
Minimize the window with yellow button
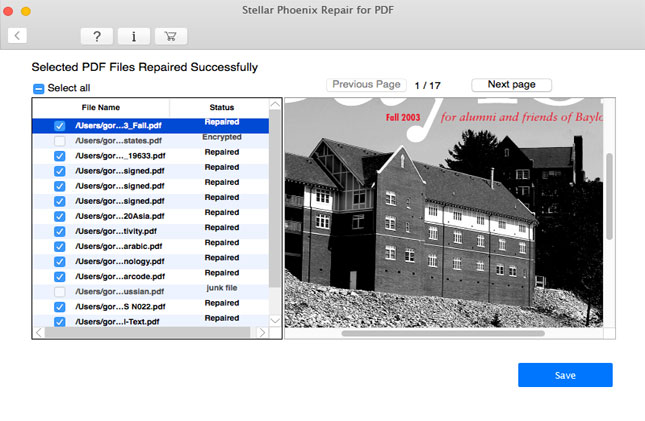tap(26, 11)
